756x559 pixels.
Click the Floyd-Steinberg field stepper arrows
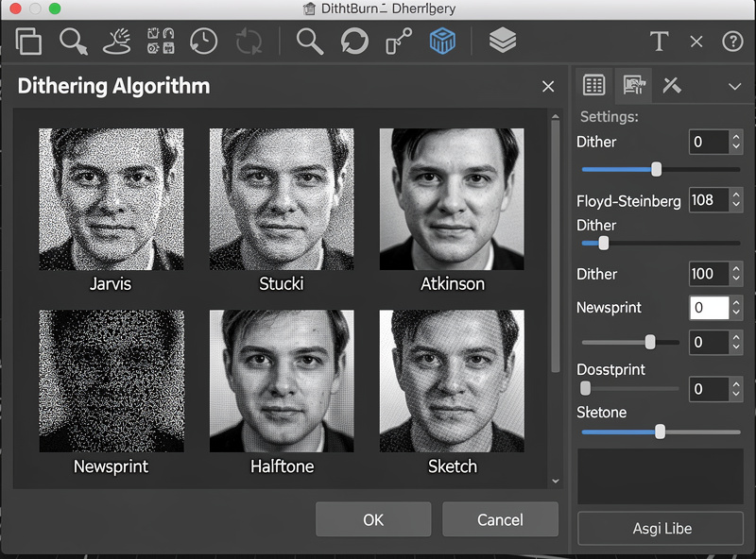click(736, 199)
